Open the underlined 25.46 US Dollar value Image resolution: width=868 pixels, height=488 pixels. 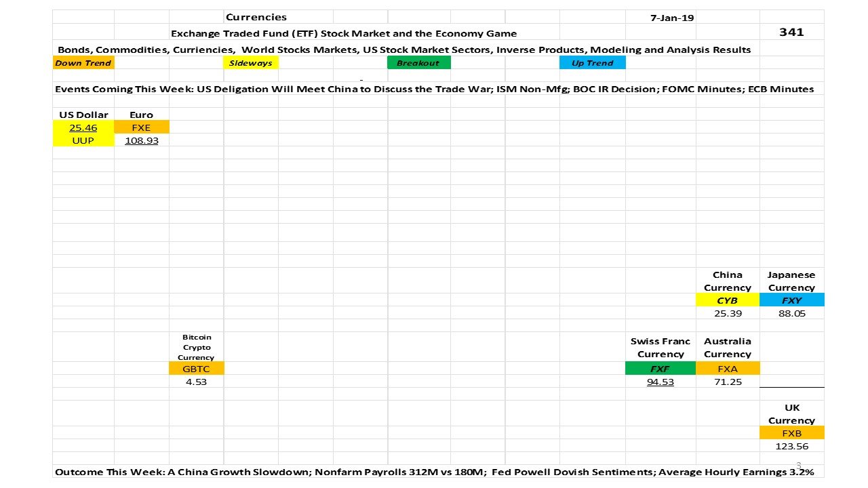click(x=83, y=127)
